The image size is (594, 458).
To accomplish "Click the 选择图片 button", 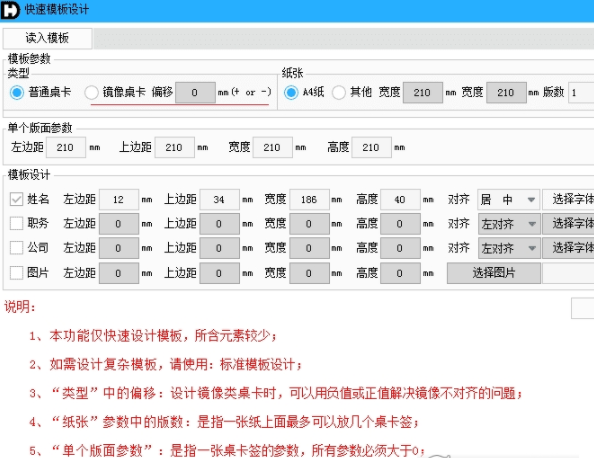I will coord(494,273).
